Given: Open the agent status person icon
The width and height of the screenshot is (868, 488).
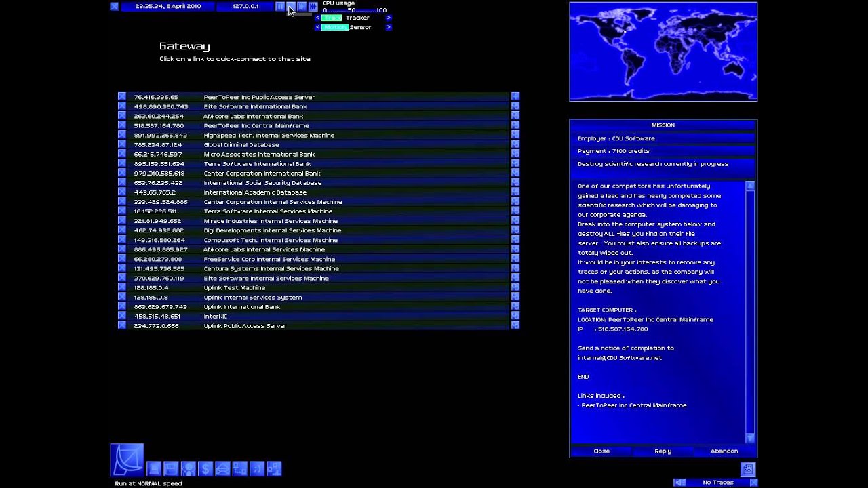Looking at the screenshot, I should 189,468.
